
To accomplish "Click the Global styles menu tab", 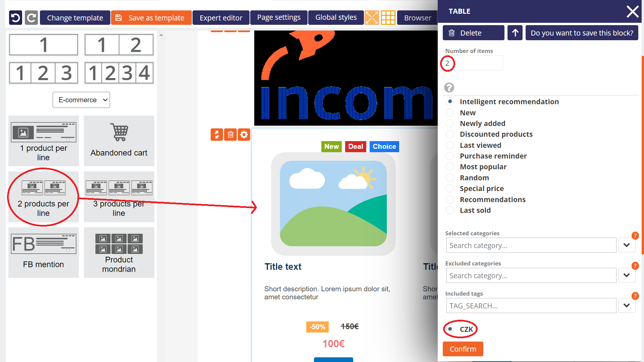I will click(336, 17).
